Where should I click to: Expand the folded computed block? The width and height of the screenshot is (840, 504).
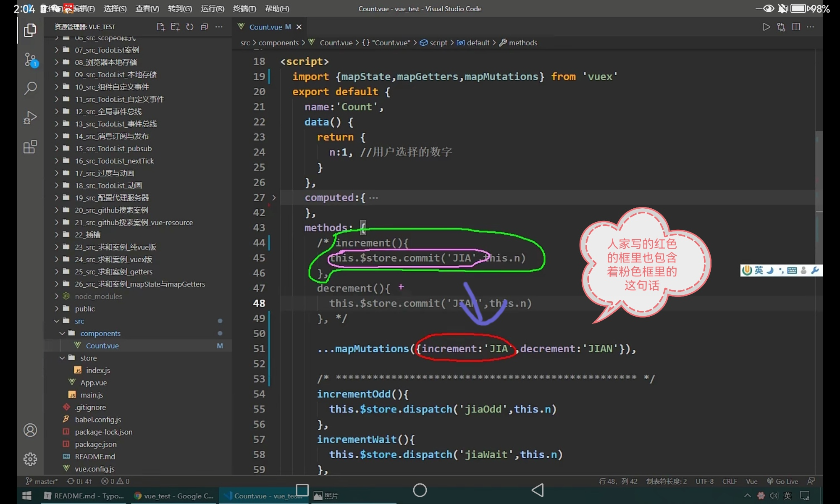(274, 197)
